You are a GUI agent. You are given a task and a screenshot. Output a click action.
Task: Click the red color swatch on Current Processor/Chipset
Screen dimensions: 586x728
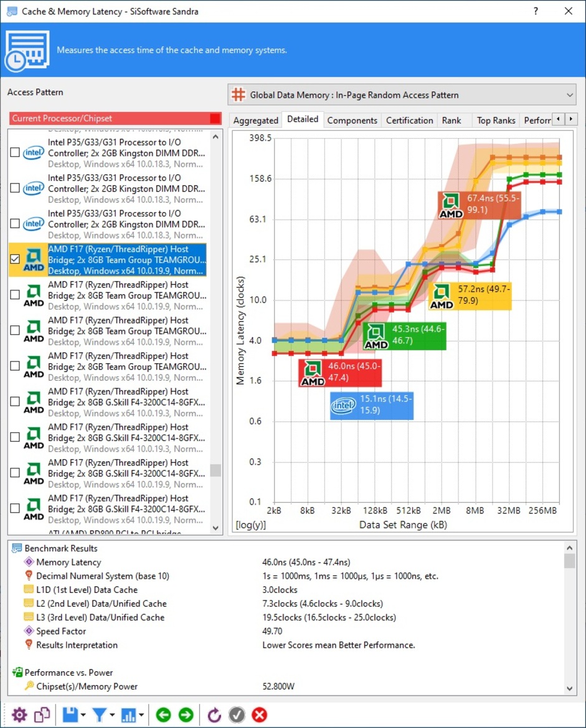215,118
